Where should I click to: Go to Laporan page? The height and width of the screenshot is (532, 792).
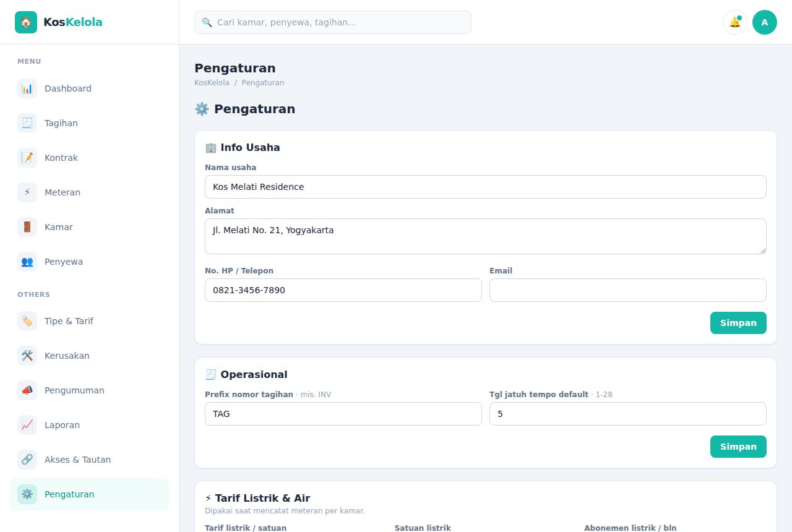click(89, 425)
